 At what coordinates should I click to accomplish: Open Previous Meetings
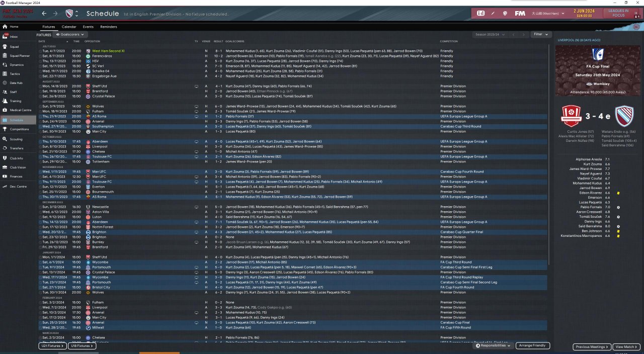[592, 347]
